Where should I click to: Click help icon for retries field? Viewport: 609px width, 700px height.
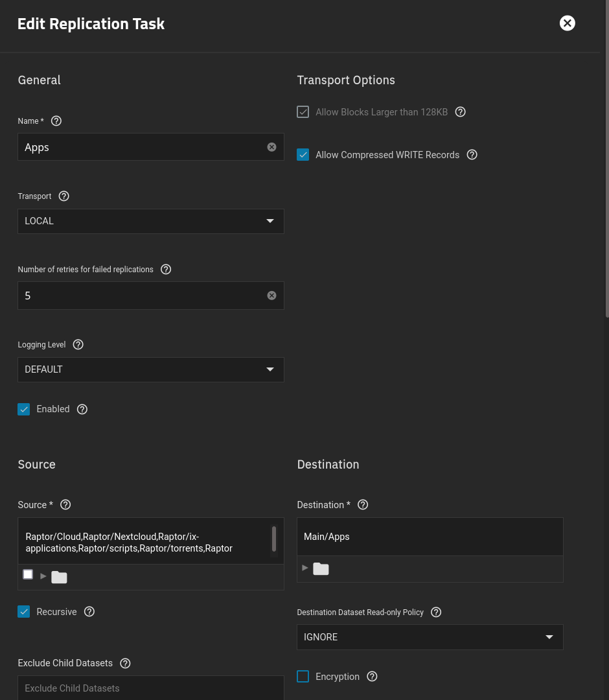[166, 270]
